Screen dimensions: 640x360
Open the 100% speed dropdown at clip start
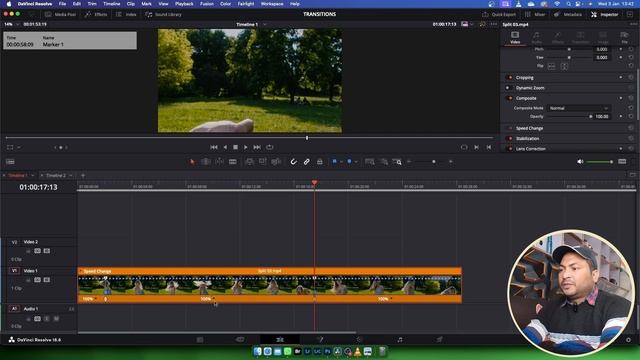point(96,299)
